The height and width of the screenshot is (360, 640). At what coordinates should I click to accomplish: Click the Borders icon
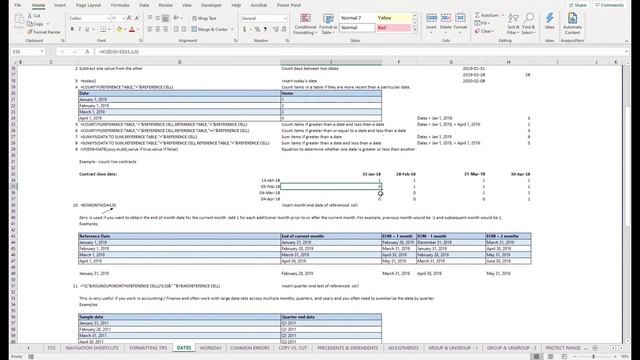point(103,29)
